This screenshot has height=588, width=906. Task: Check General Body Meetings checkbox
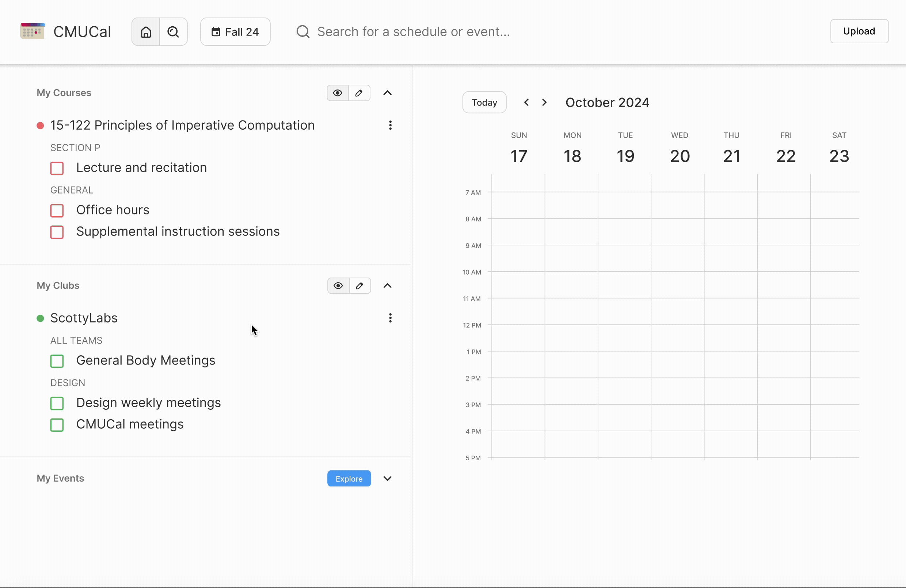(x=57, y=361)
